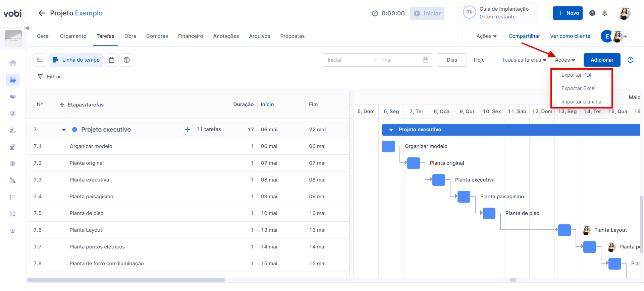The image size is (644, 291).
Task: Click the Organizar modelo Gantt bar
Action: [388, 146]
